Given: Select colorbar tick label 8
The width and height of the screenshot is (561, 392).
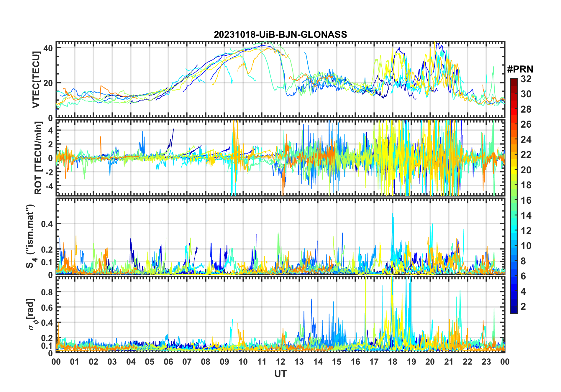Looking at the screenshot, I should (x=523, y=261).
